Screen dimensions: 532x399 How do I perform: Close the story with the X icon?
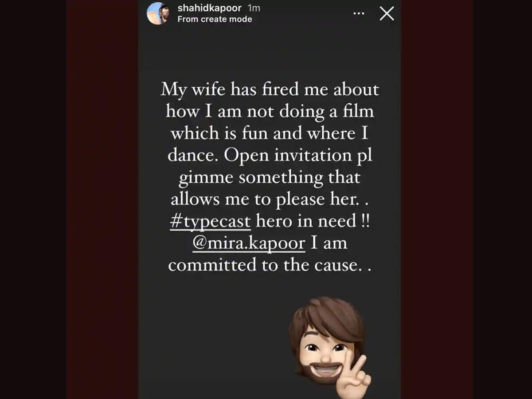[x=387, y=14]
